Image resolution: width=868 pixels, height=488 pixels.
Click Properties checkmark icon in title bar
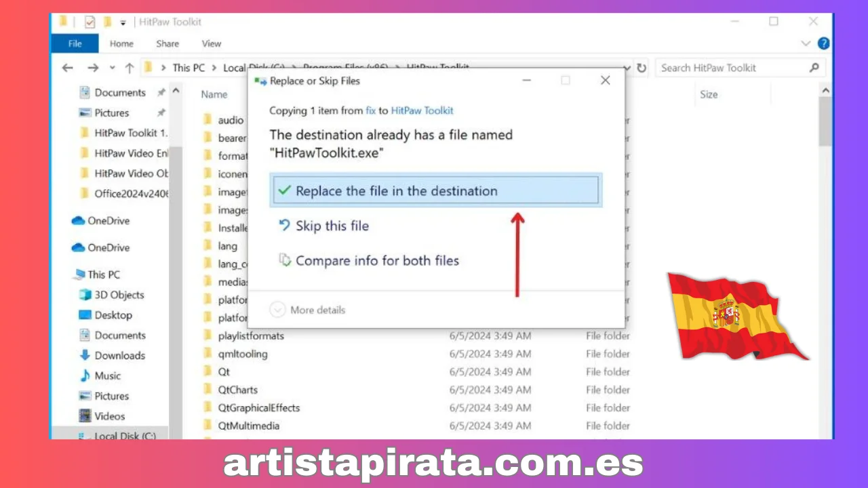[x=90, y=22]
